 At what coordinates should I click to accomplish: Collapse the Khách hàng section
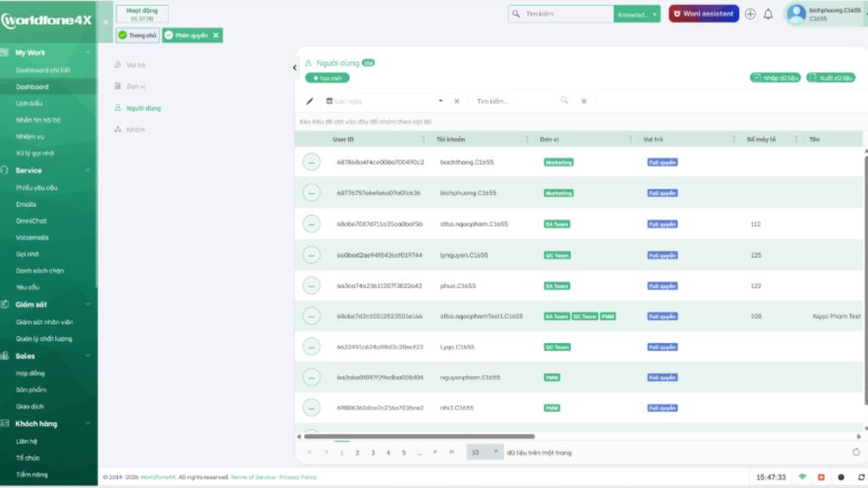point(87,424)
